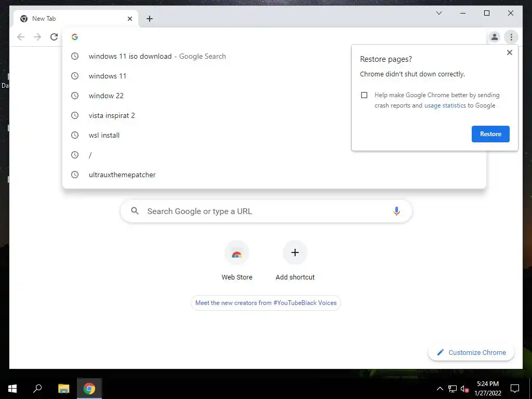Screen dimensions: 532x399
Task: Open Chrome's three-dot menu
Action: (511, 37)
